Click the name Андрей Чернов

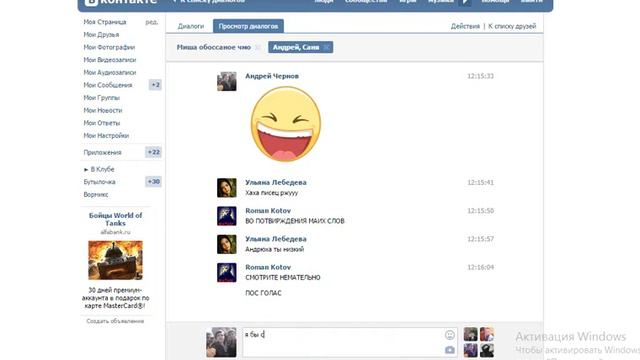tap(272, 76)
